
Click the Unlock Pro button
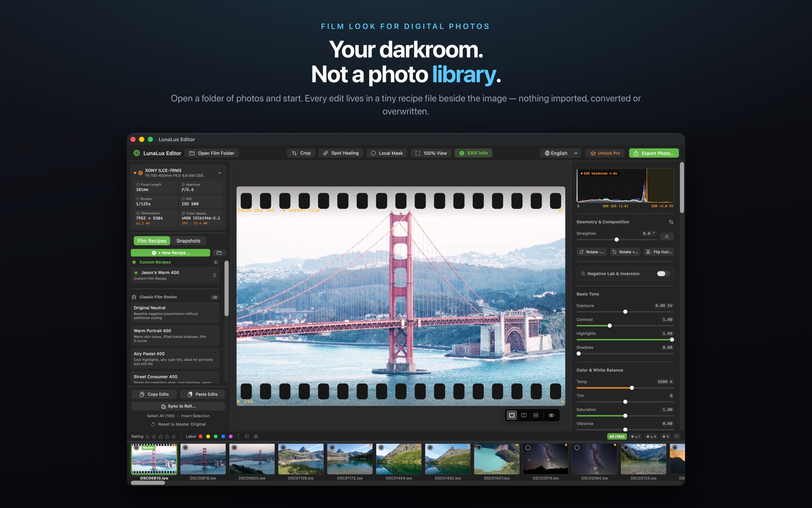tap(605, 153)
